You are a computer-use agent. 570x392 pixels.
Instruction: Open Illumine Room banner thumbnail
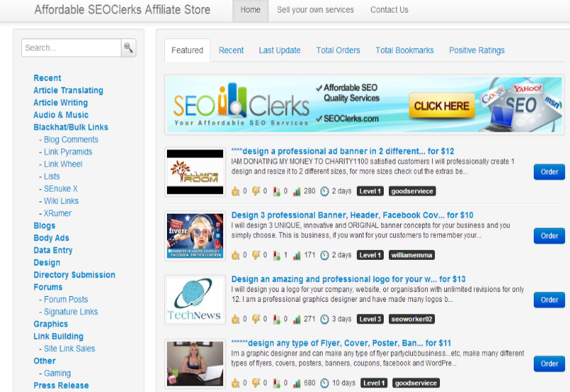point(195,172)
